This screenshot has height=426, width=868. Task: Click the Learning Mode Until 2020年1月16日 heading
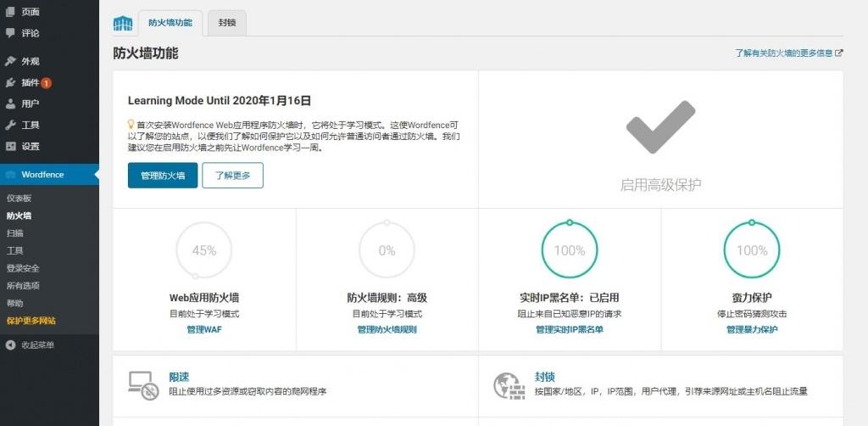[x=220, y=101]
